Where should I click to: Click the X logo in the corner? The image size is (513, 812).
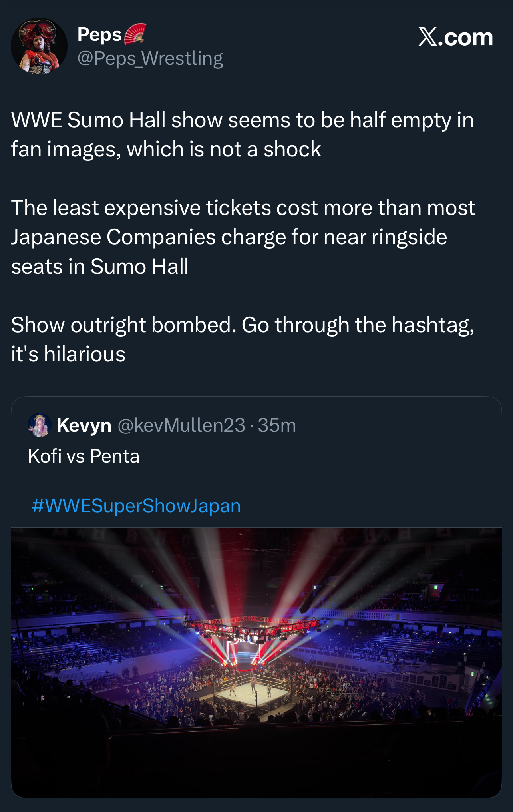point(428,37)
